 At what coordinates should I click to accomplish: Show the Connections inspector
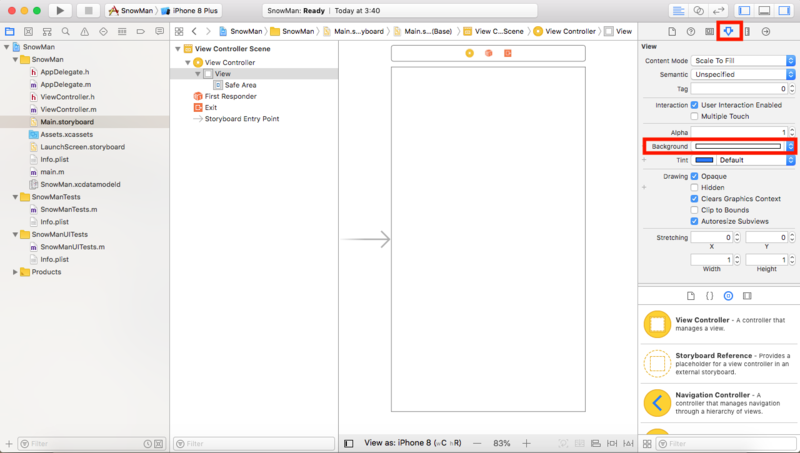(x=766, y=32)
